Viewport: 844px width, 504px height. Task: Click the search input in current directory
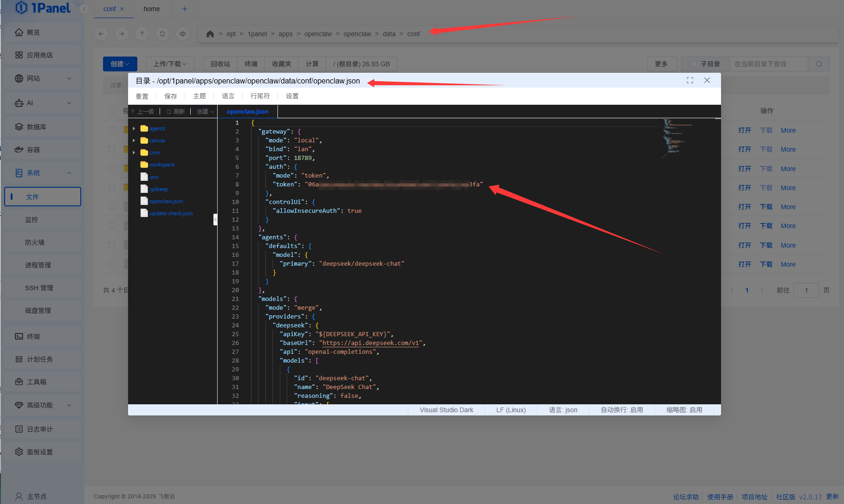click(x=768, y=64)
